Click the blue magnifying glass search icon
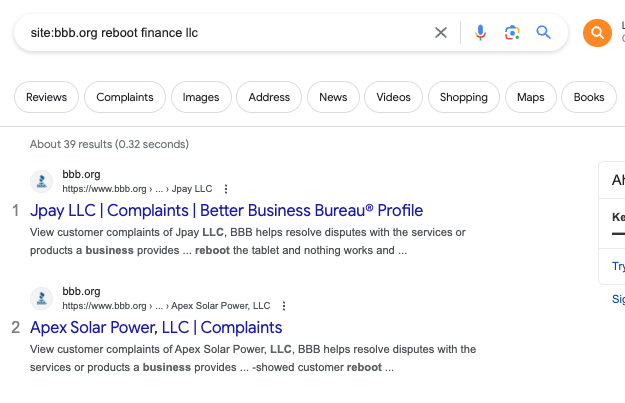This screenshot has height=403, width=625. pos(544,33)
